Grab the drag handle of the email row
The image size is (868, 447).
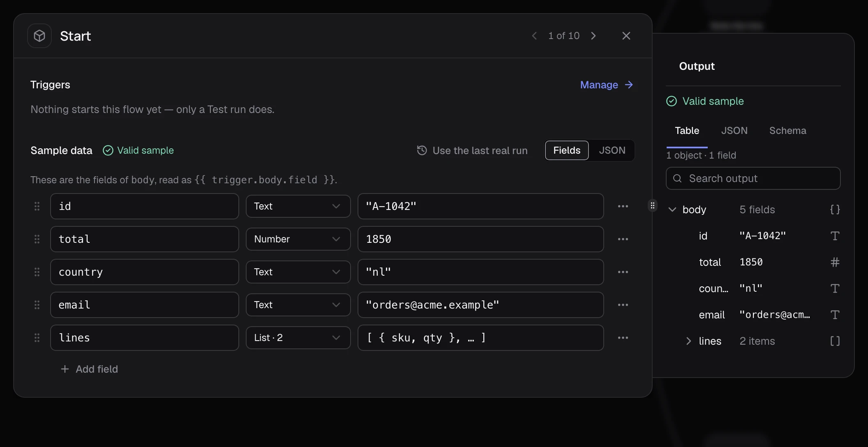click(37, 305)
